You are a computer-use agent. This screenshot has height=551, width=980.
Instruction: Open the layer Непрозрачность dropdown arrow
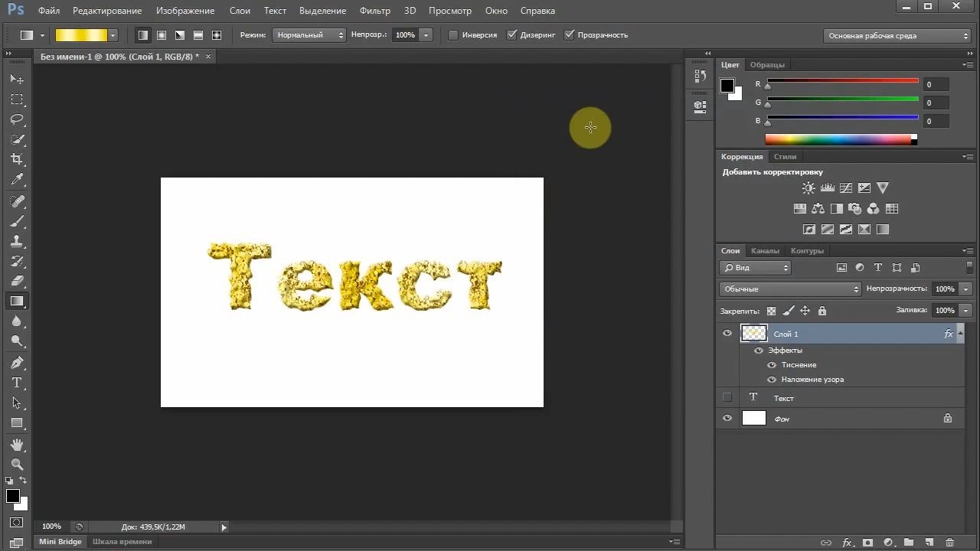pos(966,289)
